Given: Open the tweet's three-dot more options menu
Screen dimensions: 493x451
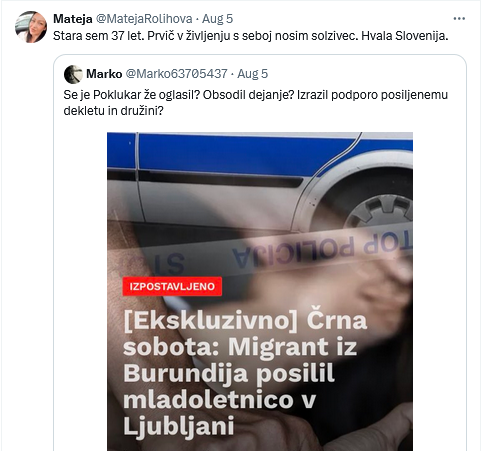Looking at the screenshot, I should pos(459,19).
